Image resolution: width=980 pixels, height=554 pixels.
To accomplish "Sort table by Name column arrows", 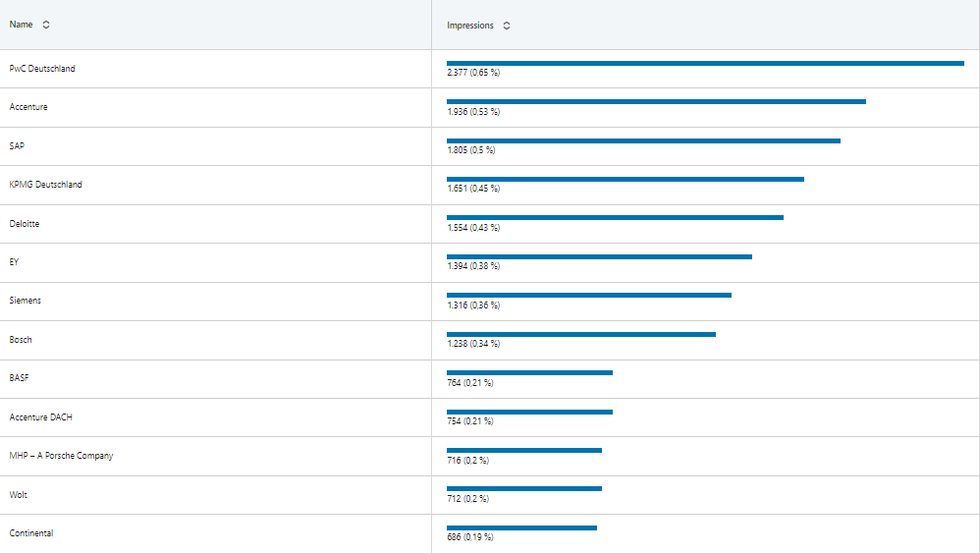I will click(x=46, y=25).
